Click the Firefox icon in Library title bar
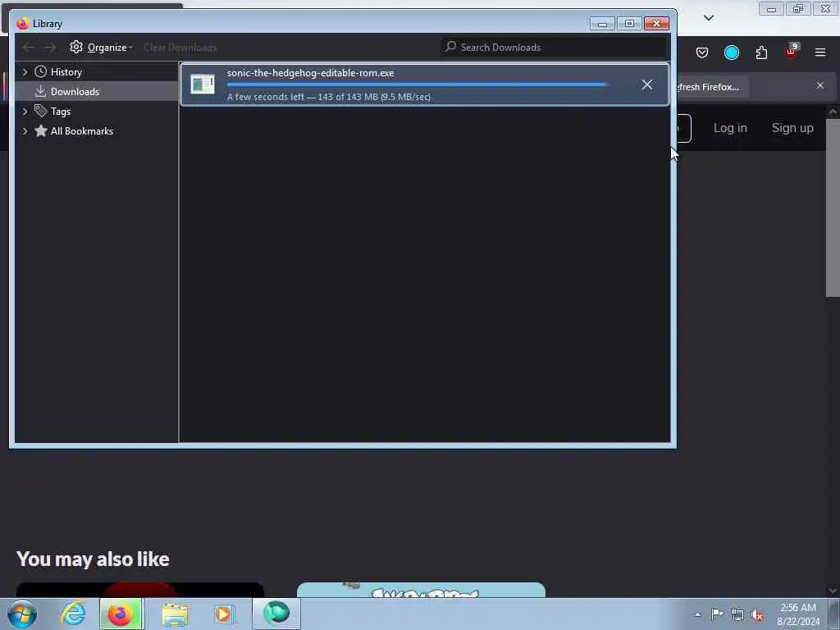The height and width of the screenshot is (630, 840). 22,24
